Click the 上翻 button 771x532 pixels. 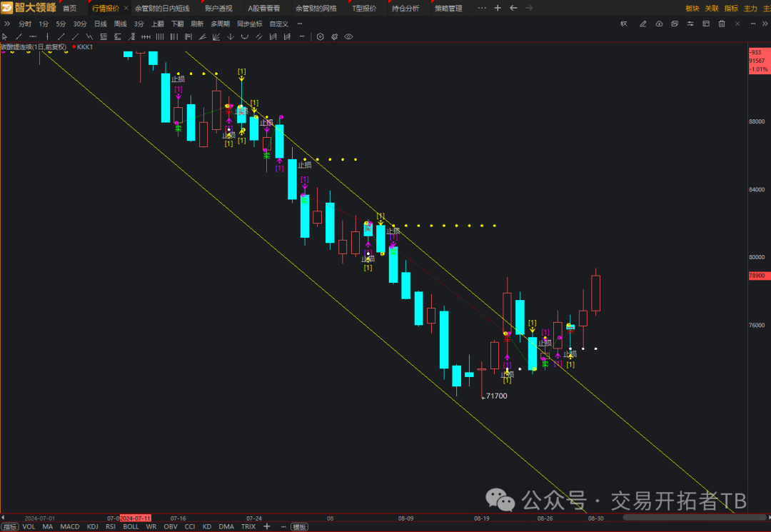click(158, 24)
